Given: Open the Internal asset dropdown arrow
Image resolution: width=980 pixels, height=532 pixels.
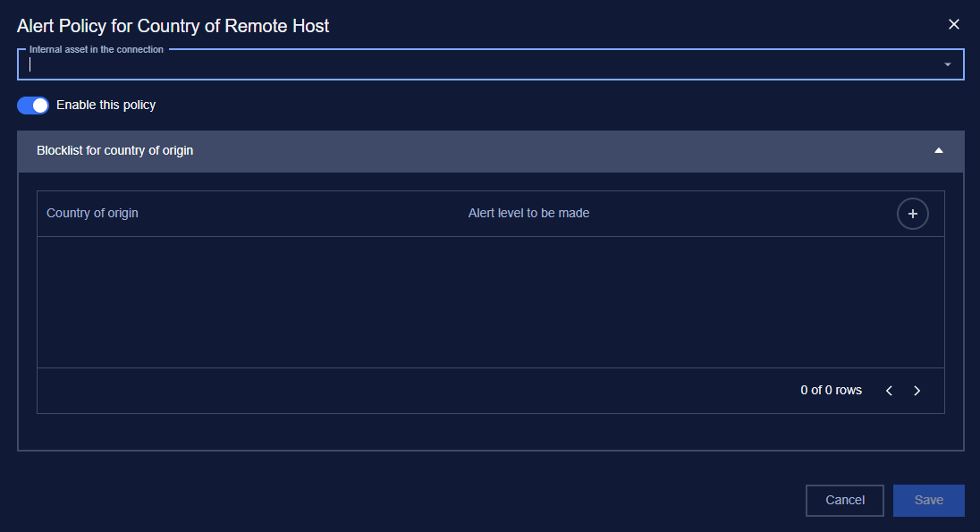Looking at the screenshot, I should (x=948, y=64).
